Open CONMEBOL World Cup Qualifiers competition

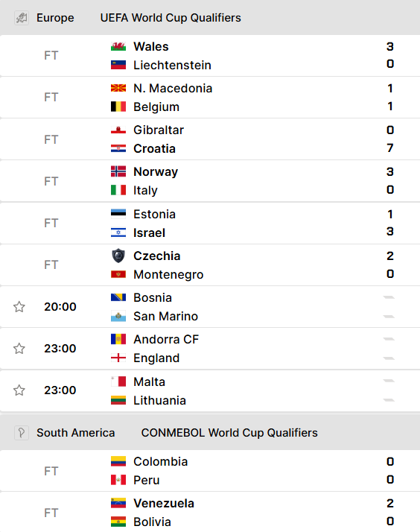[x=229, y=433]
